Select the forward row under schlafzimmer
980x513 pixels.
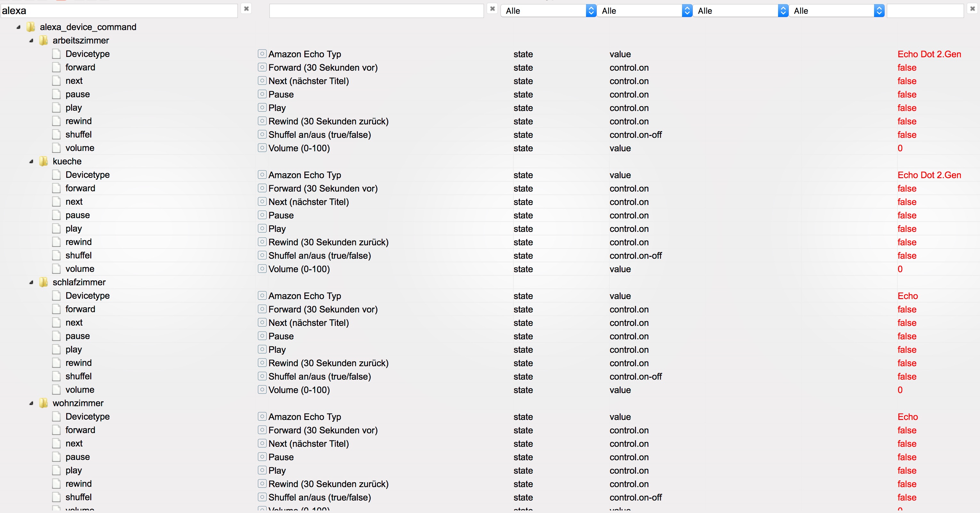[490, 309]
